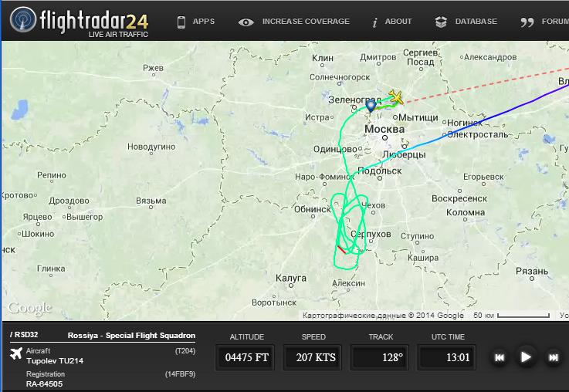
Task: Open the APPS menu item
Action: coord(204,22)
